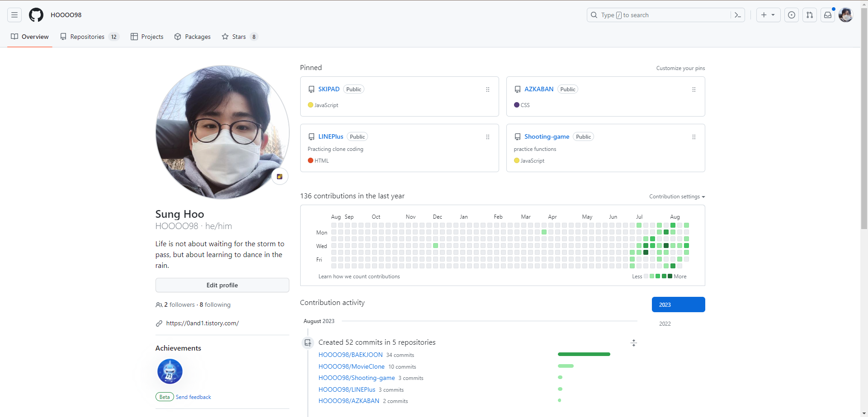Select the 2022 activity year
868x417 pixels.
[x=679, y=324]
